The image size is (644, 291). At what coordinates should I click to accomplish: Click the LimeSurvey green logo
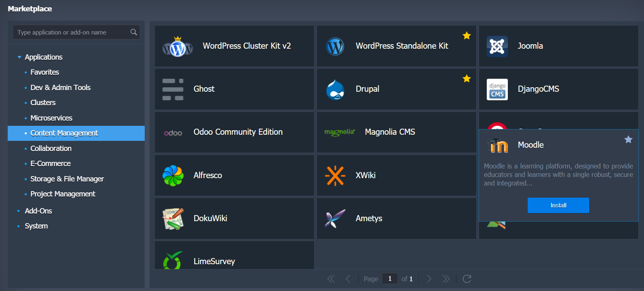click(x=173, y=261)
